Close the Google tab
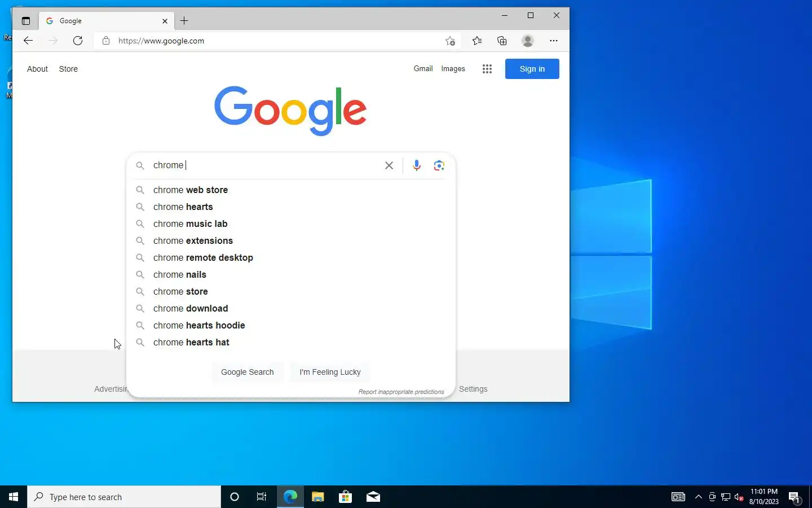812x508 pixels. (x=165, y=21)
